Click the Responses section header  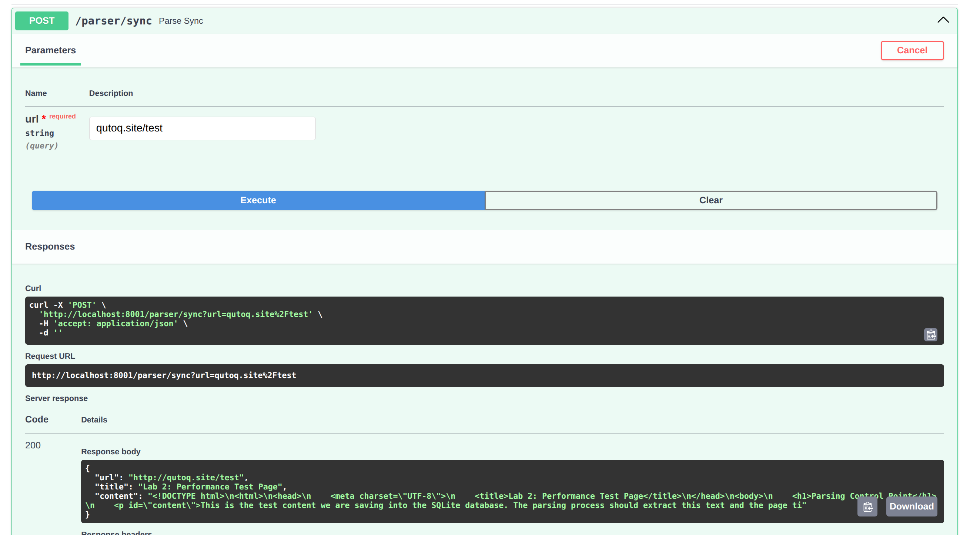(50, 247)
